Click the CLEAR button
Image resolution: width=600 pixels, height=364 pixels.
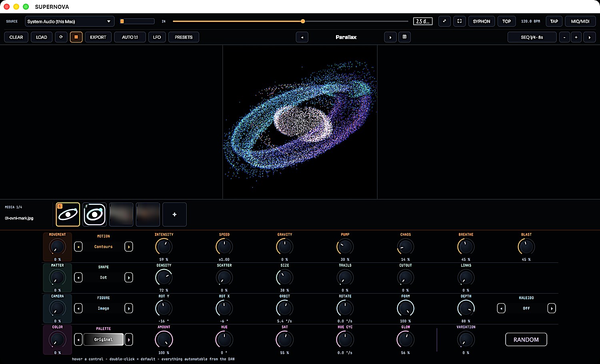tap(16, 37)
